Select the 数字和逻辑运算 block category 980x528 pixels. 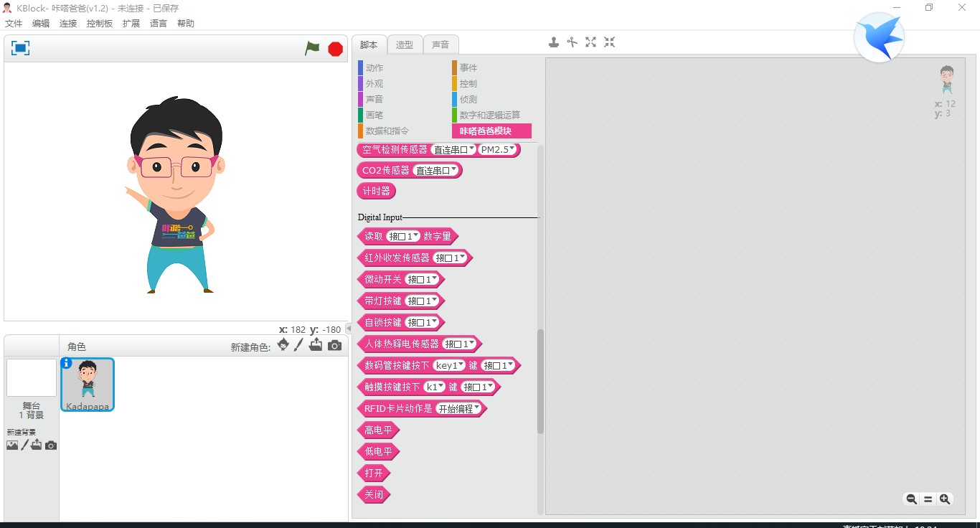tap(490, 115)
